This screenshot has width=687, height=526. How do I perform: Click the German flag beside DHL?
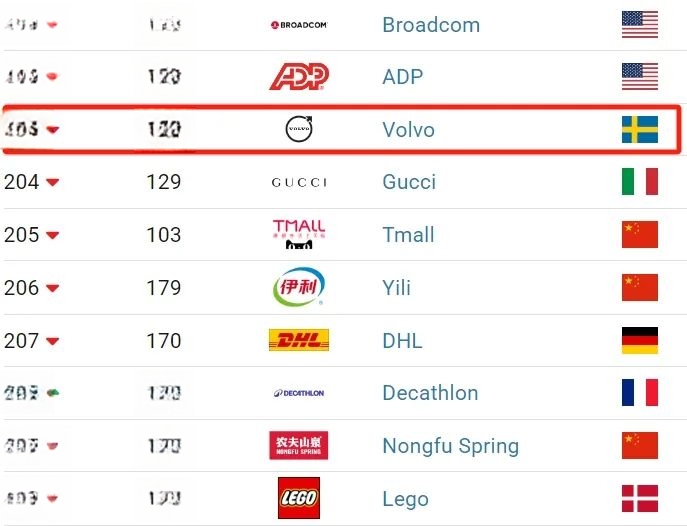tap(640, 340)
